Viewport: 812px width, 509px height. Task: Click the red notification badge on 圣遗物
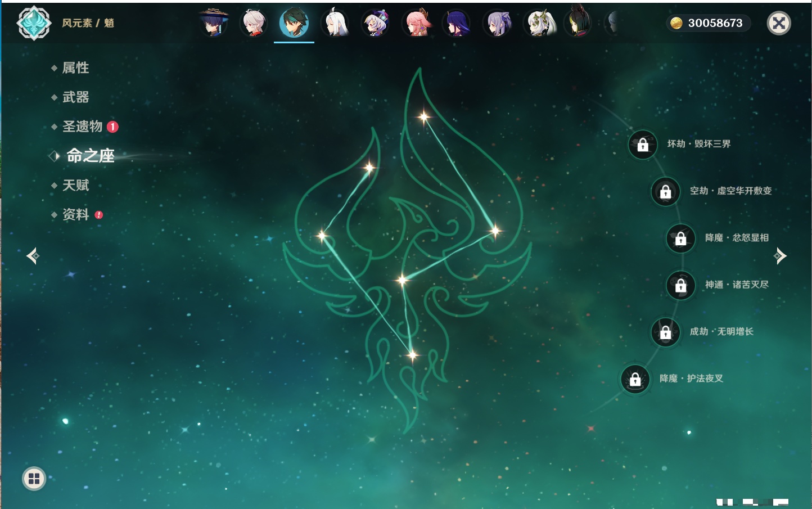(112, 127)
